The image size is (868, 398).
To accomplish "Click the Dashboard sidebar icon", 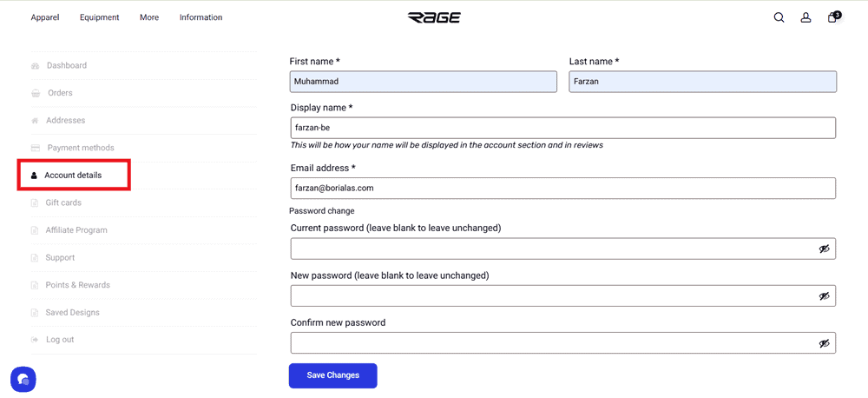I will 36,66.
